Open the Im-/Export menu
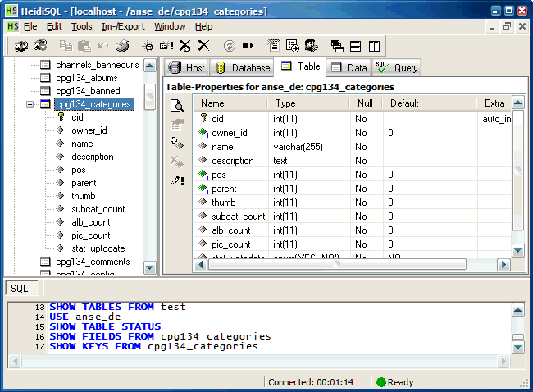 tap(123, 26)
